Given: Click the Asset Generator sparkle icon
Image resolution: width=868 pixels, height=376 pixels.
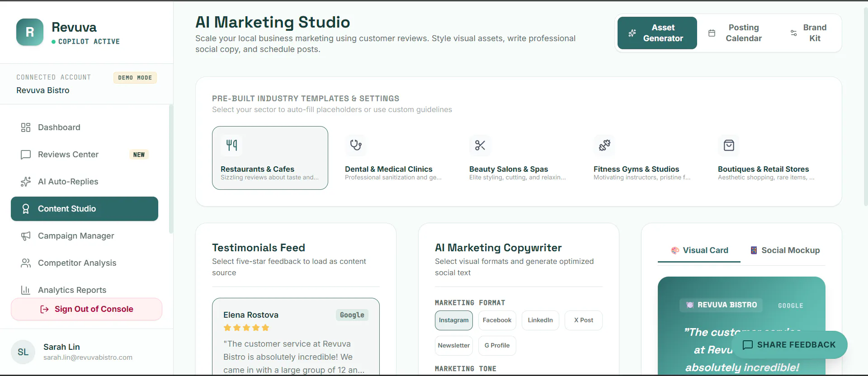Looking at the screenshot, I should click(x=632, y=33).
